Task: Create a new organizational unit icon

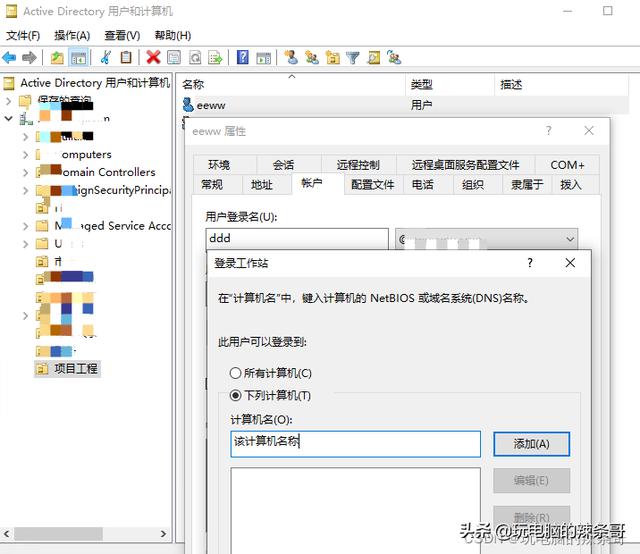Action: tap(333, 58)
